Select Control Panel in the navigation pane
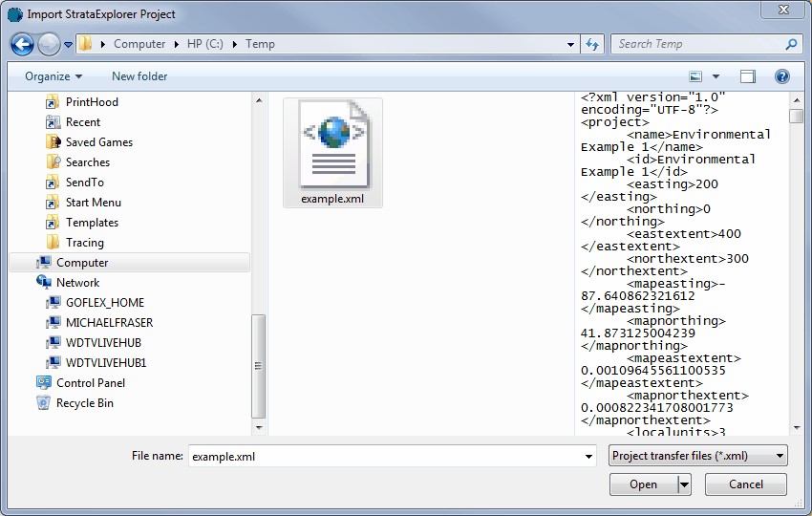The height and width of the screenshot is (516, 812). pyautogui.click(x=90, y=383)
